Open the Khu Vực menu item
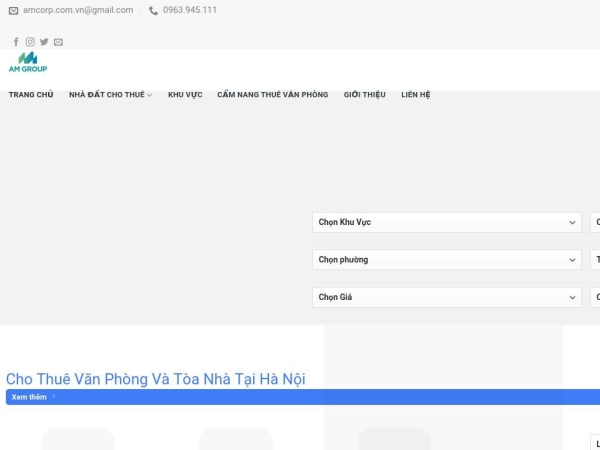 click(x=185, y=95)
